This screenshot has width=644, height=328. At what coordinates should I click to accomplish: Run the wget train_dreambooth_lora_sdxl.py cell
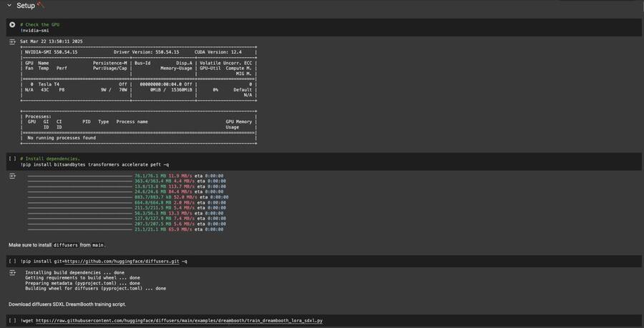(x=12, y=321)
